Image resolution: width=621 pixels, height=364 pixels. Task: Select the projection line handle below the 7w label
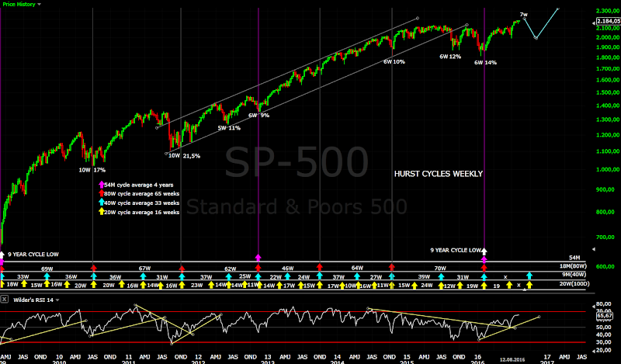525,19
